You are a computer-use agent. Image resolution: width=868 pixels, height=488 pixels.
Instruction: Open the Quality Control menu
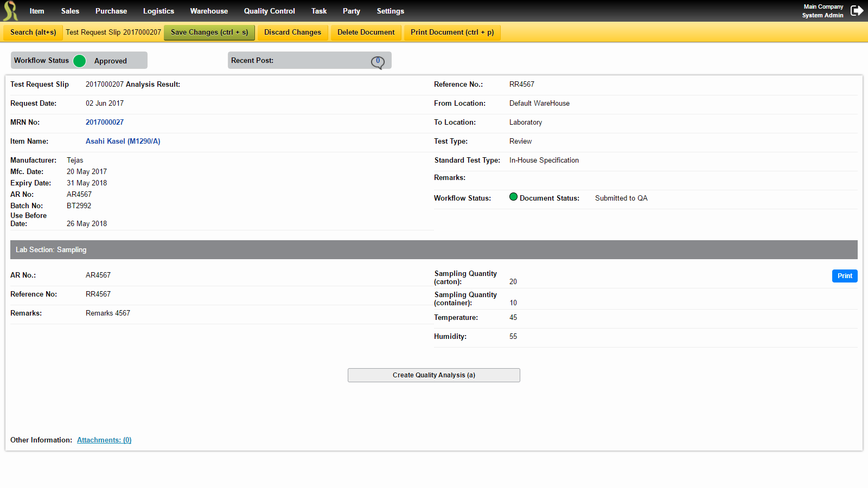269,11
